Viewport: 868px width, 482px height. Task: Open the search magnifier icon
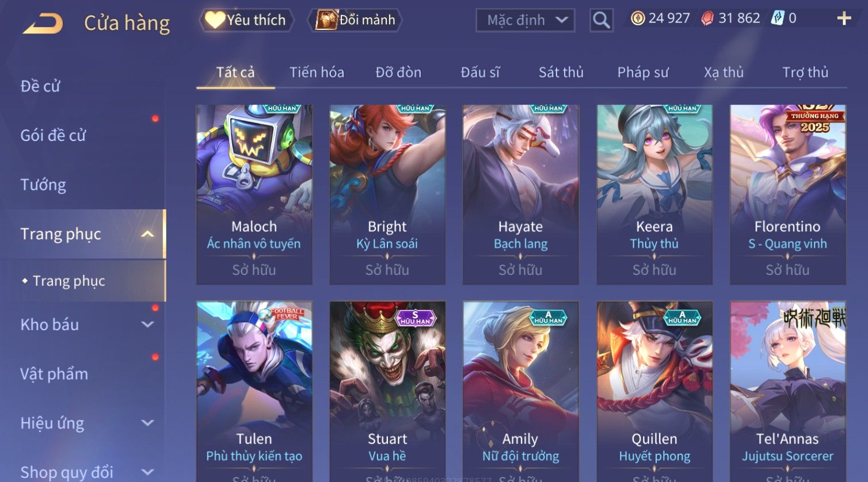(601, 20)
